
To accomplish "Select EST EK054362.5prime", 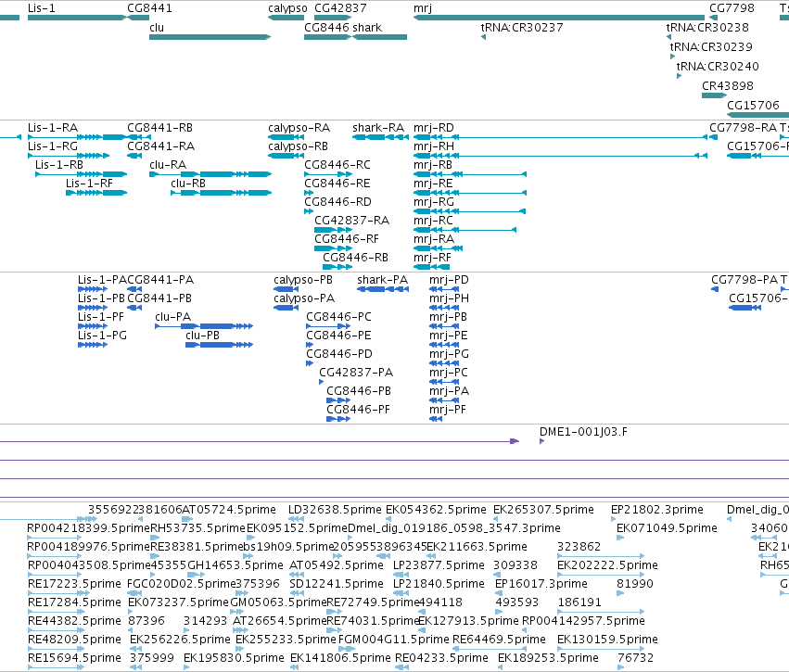I will click(388, 519).
